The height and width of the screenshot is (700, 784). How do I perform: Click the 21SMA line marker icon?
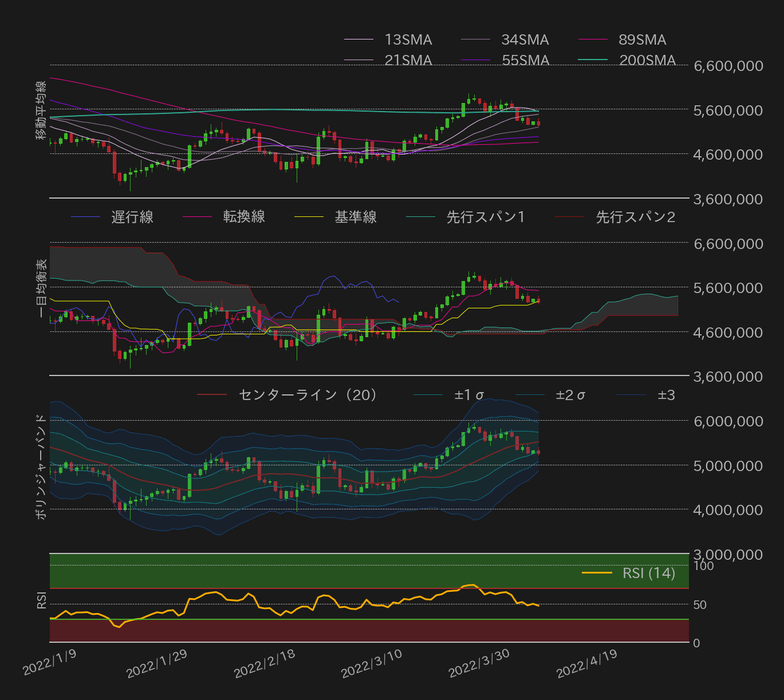click(358, 60)
